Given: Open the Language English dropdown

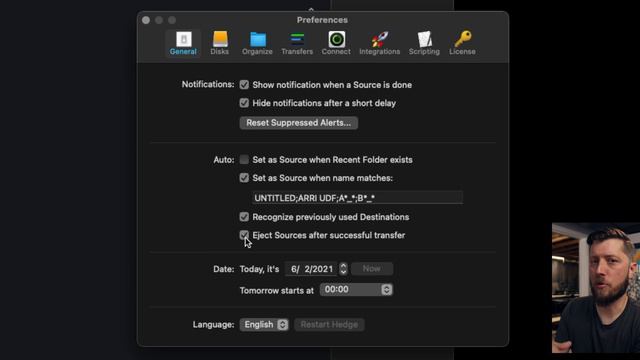Looking at the screenshot, I should [x=264, y=324].
